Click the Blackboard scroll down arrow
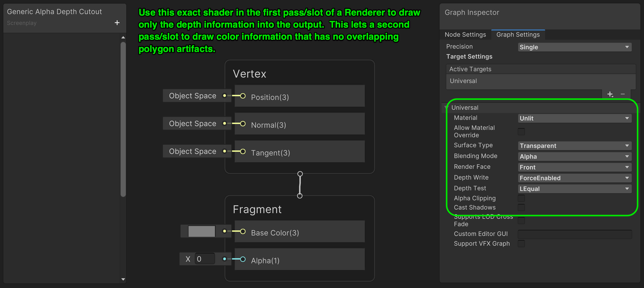Screen dimensions: 644x288 pyautogui.click(x=123, y=279)
